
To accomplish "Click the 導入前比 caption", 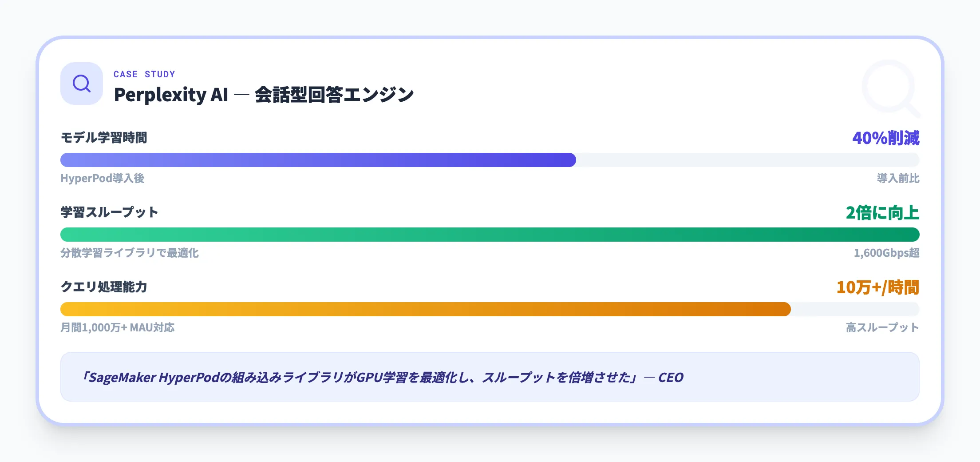I will pyautogui.click(x=898, y=178).
